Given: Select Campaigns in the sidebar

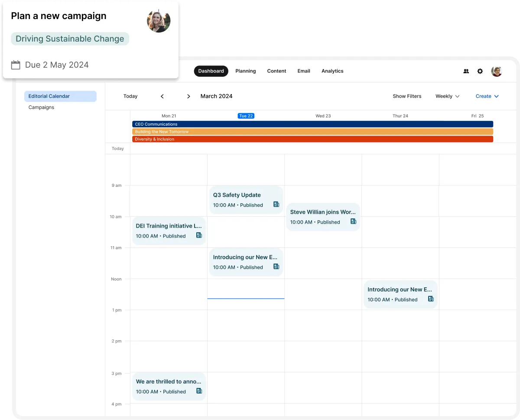Looking at the screenshot, I should click(x=41, y=107).
